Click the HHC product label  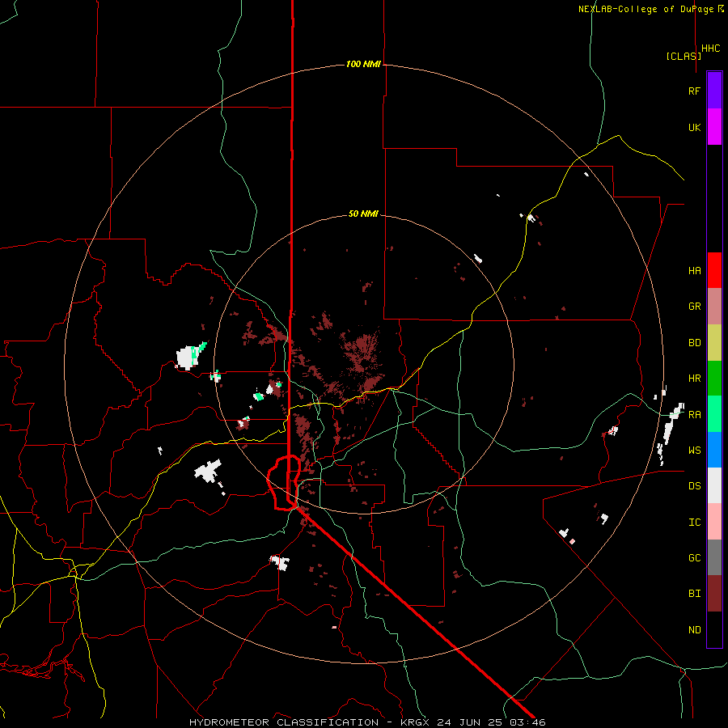(x=711, y=49)
